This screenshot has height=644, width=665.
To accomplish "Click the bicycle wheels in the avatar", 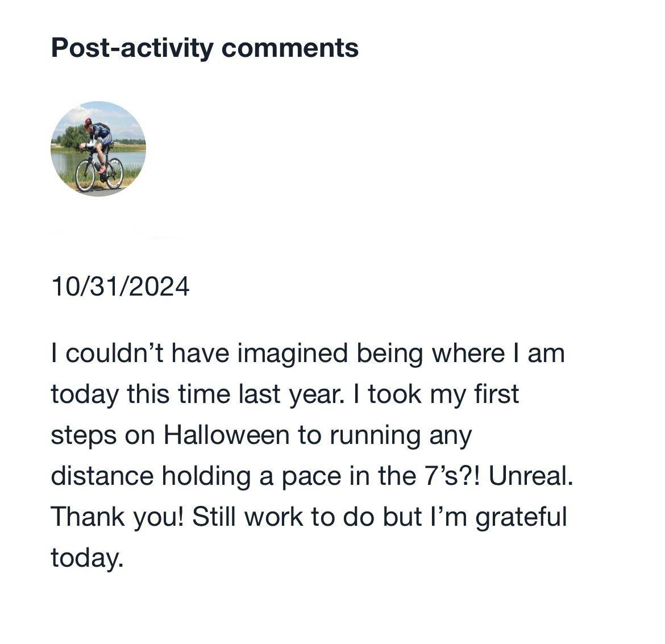I will click(99, 174).
